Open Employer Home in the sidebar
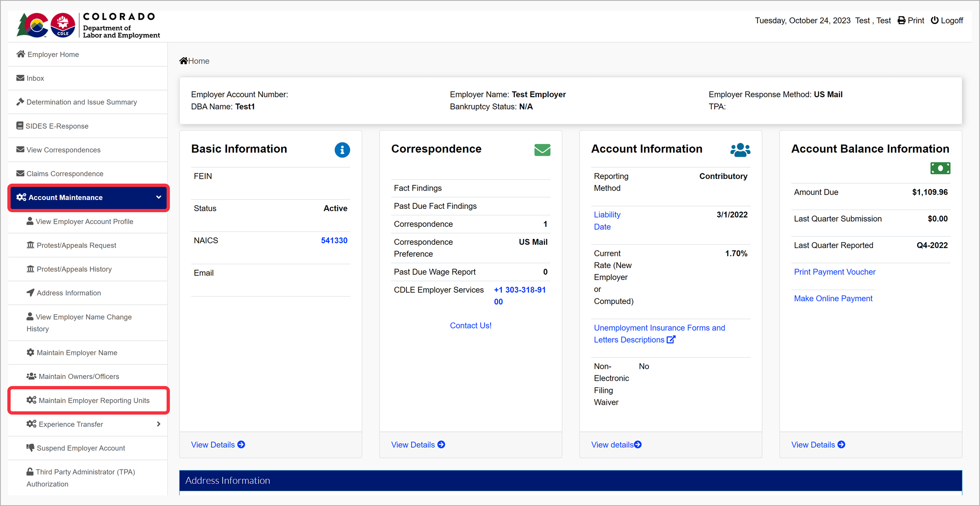 pos(88,54)
